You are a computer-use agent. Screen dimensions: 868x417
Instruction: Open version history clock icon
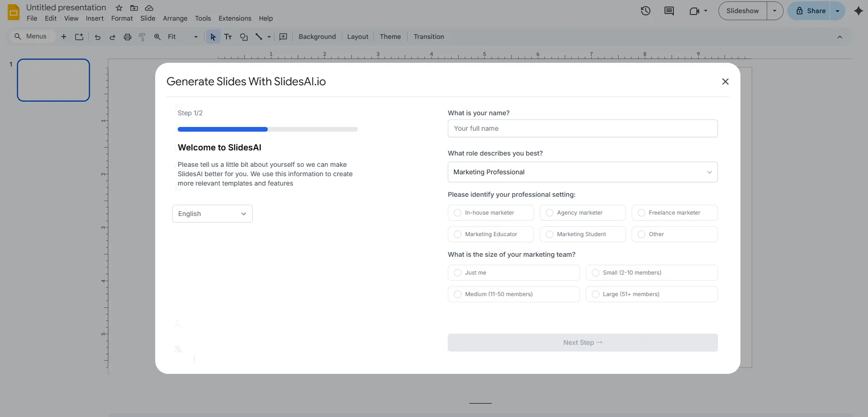645,11
